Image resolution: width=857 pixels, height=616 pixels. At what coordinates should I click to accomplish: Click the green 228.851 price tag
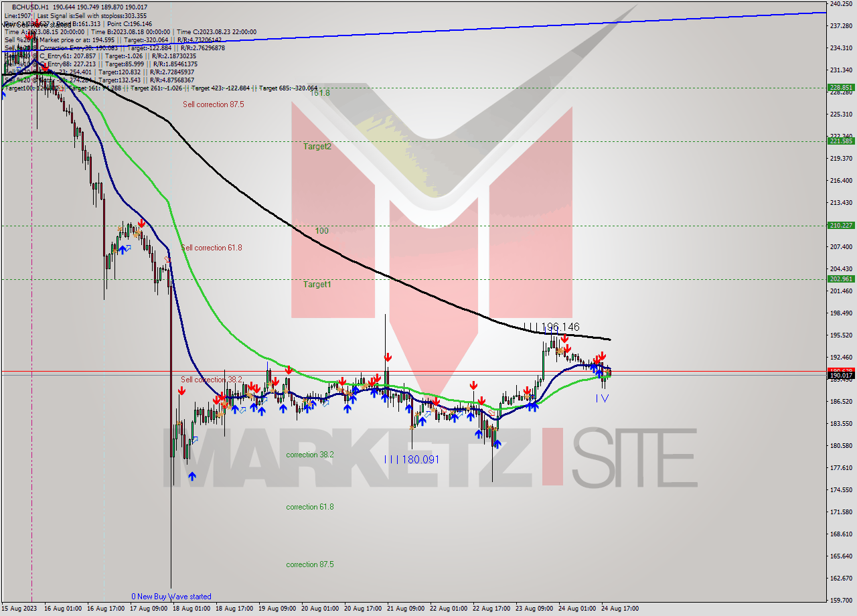[841, 87]
